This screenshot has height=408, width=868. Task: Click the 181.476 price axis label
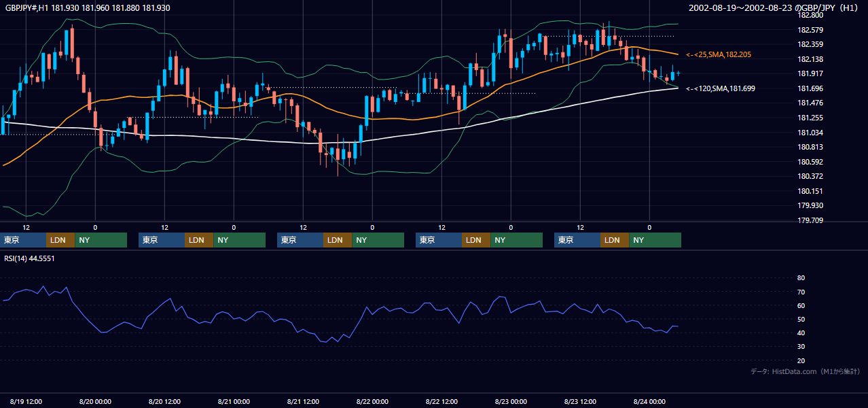pyautogui.click(x=810, y=103)
